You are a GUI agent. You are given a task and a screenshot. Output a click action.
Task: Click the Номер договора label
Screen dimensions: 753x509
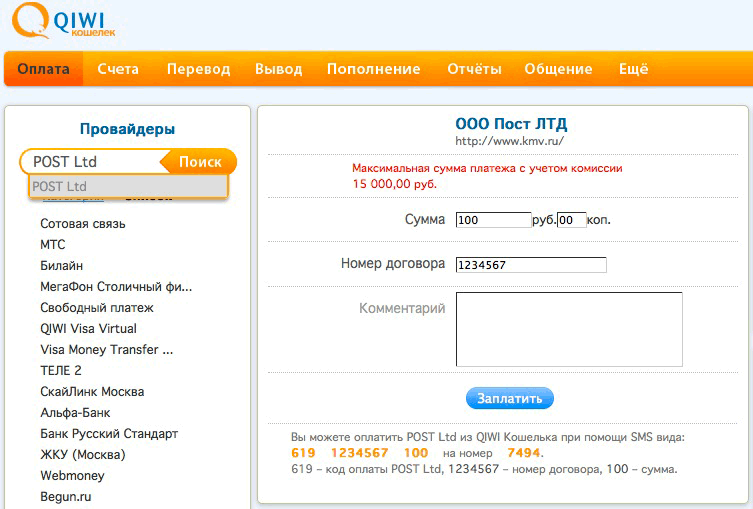click(393, 264)
